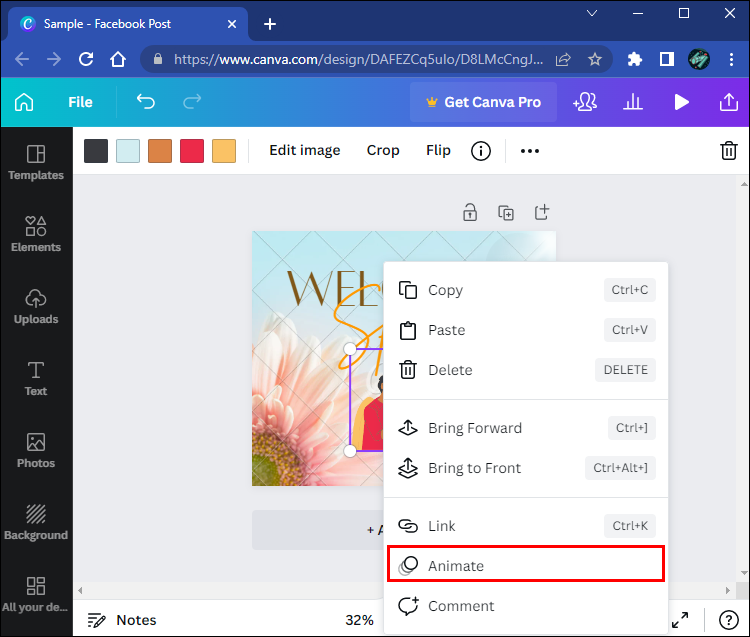Click the browser profile avatar
The image size is (750, 637).
(698, 59)
